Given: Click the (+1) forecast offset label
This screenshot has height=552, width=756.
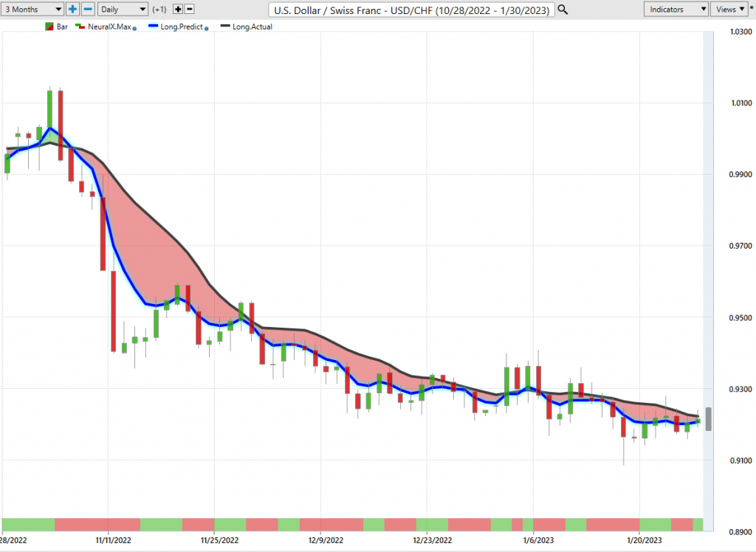Looking at the screenshot, I should (159, 9).
